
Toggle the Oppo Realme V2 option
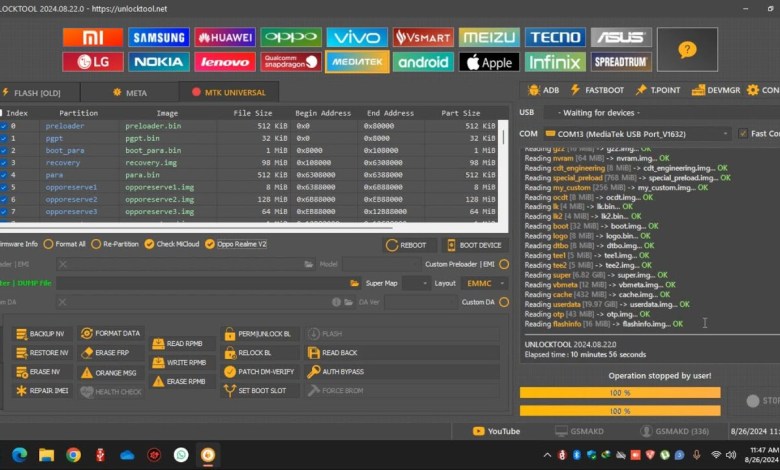(x=236, y=244)
